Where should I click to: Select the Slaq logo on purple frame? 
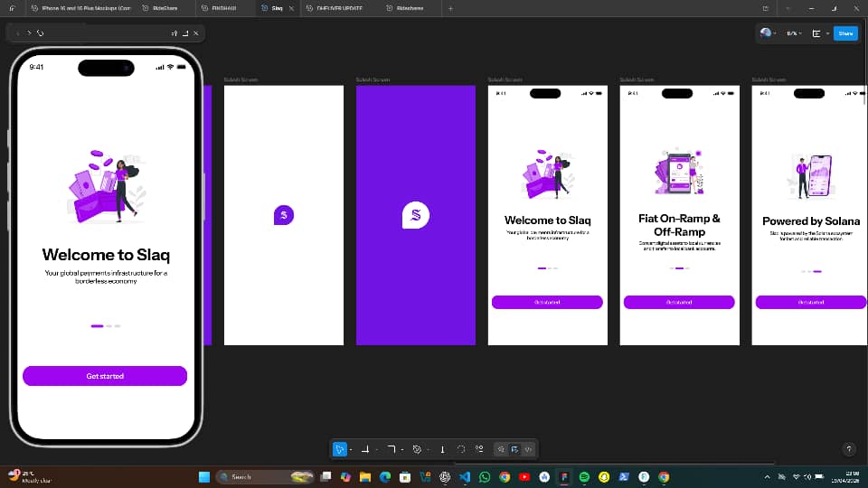(x=416, y=215)
